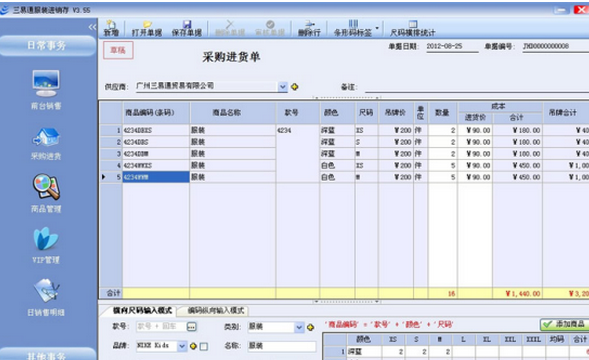Image resolution: width=589 pixels, height=360 pixels.
Task: Expand the 其他事务 sidebar section
Action: point(47,355)
